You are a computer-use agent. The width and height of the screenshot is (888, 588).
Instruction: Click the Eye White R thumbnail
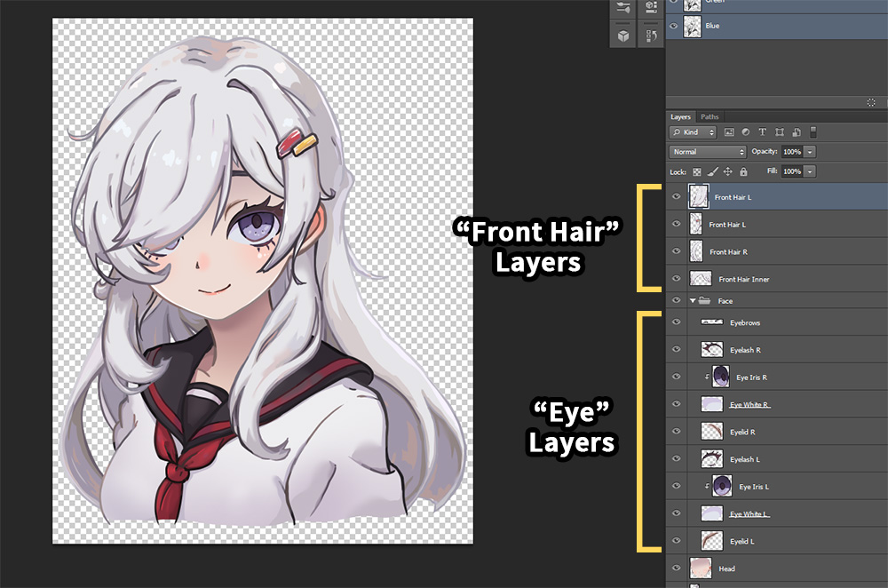pyautogui.click(x=712, y=403)
